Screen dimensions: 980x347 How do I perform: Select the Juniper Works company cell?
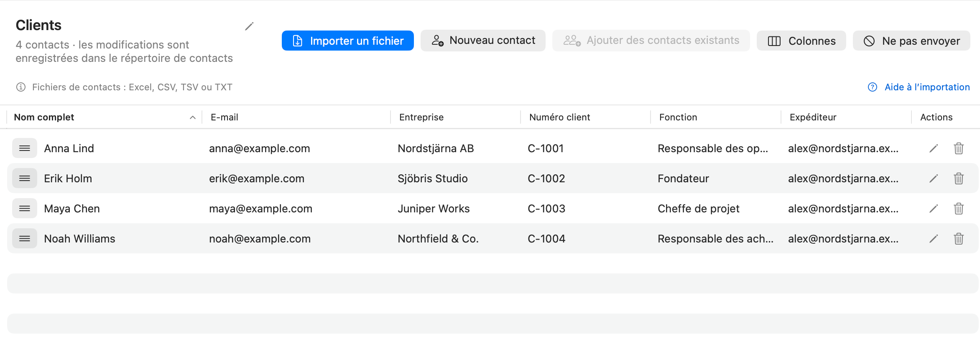tap(434, 209)
